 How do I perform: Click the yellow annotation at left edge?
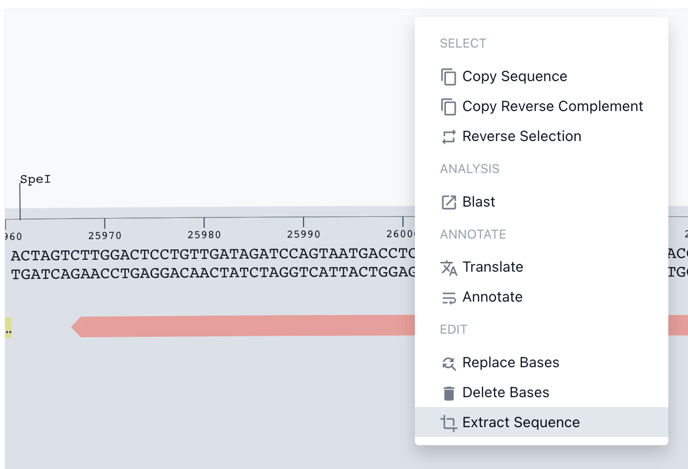point(8,328)
